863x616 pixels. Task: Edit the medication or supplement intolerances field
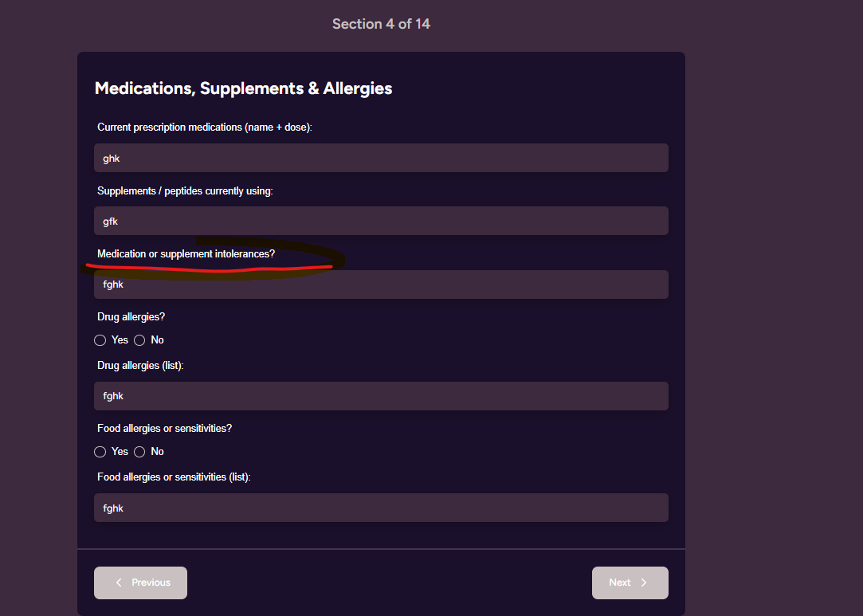point(381,284)
